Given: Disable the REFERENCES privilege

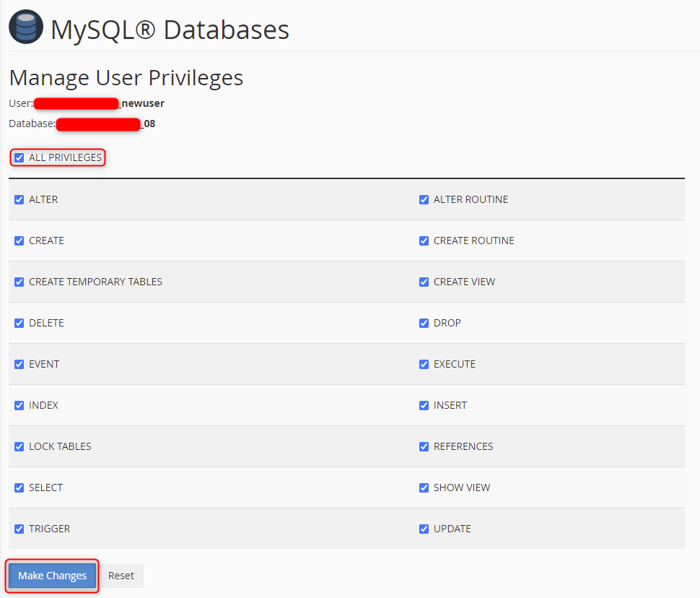Looking at the screenshot, I should click(424, 446).
